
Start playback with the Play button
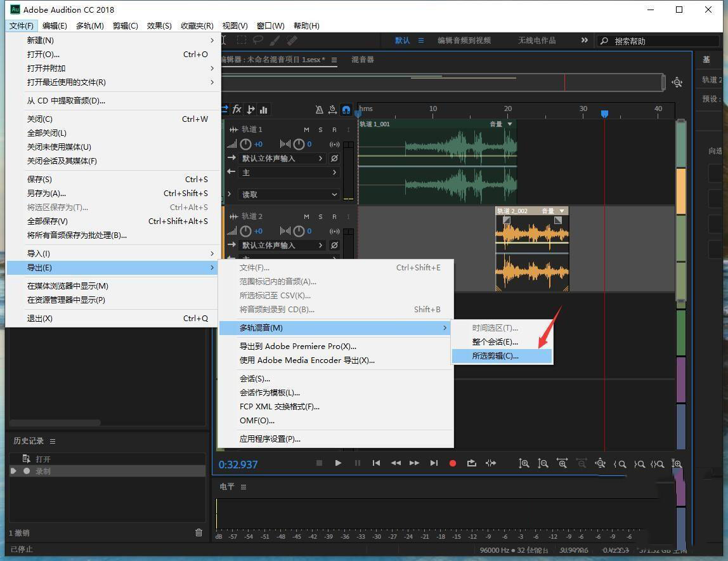(x=338, y=463)
